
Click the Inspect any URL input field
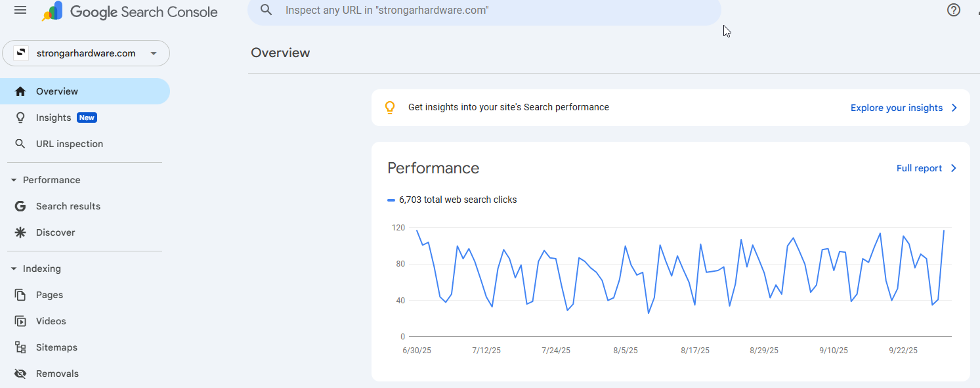[486, 11]
